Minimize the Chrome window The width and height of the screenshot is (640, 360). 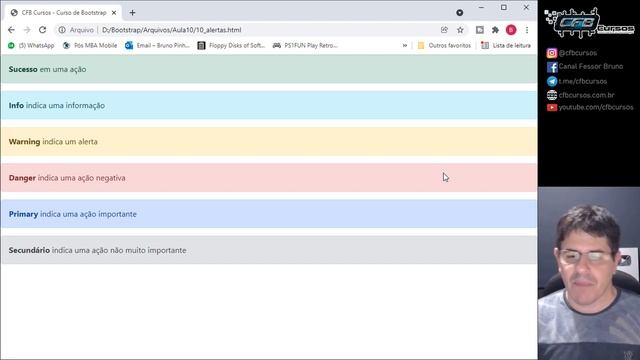[481, 7]
